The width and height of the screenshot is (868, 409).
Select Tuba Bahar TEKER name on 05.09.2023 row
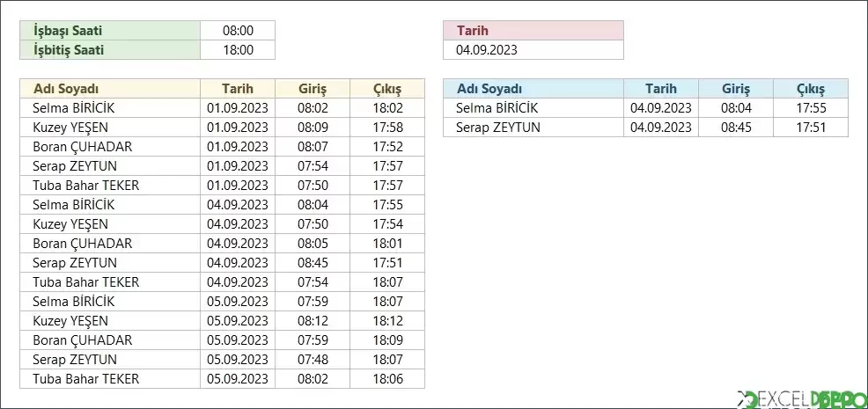pyautogui.click(x=110, y=379)
